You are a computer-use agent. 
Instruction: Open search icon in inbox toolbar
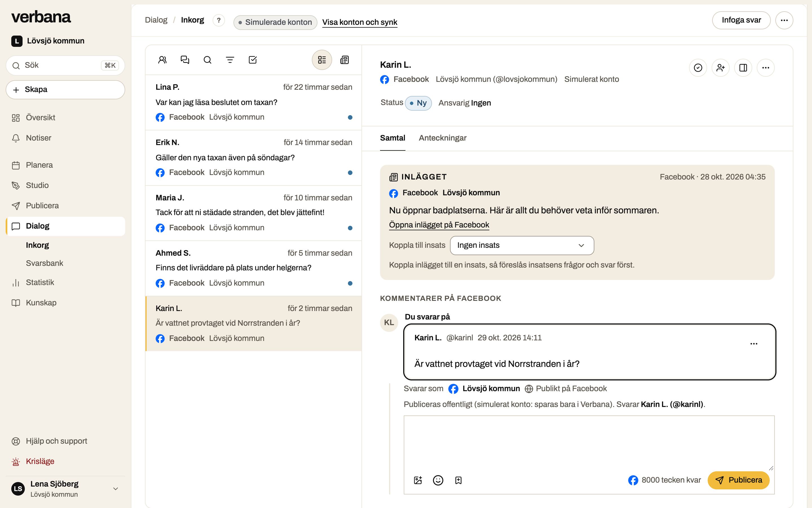click(207, 60)
